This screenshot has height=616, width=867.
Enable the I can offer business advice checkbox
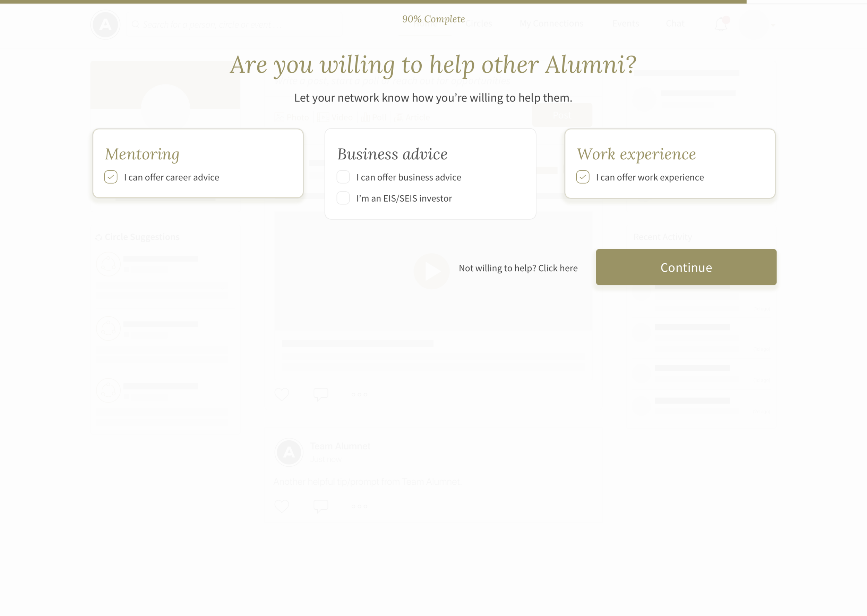coord(344,176)
